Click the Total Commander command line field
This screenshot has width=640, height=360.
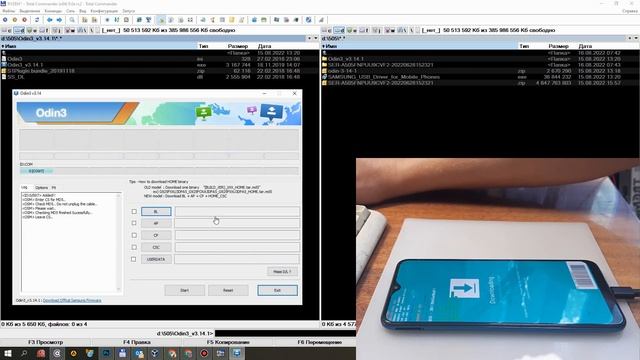coord(285,333)
